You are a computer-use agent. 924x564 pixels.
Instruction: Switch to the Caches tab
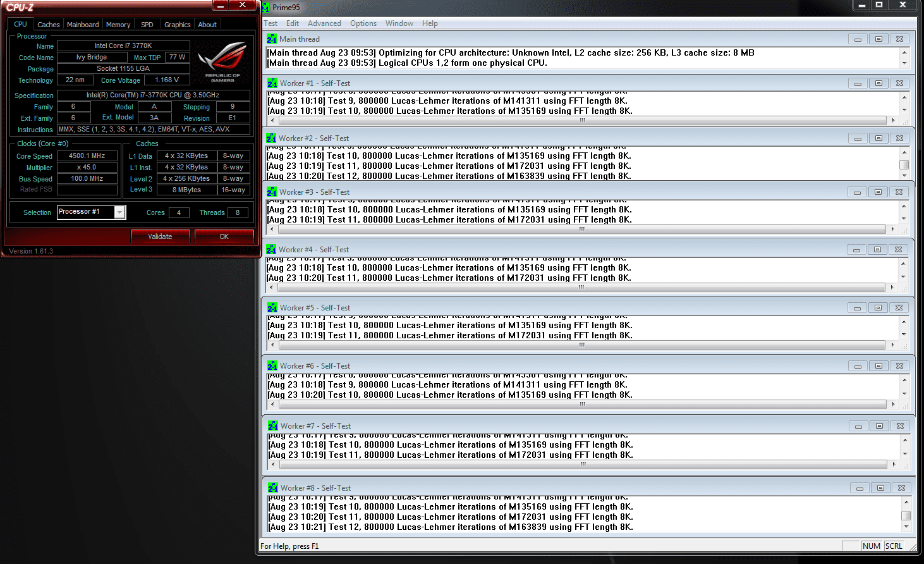click(x=48, y=25)
